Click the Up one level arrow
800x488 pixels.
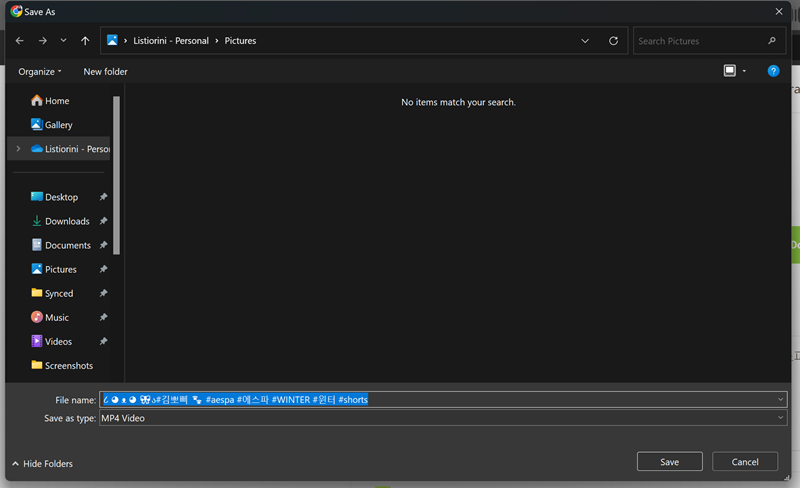[x=85, y=41]
